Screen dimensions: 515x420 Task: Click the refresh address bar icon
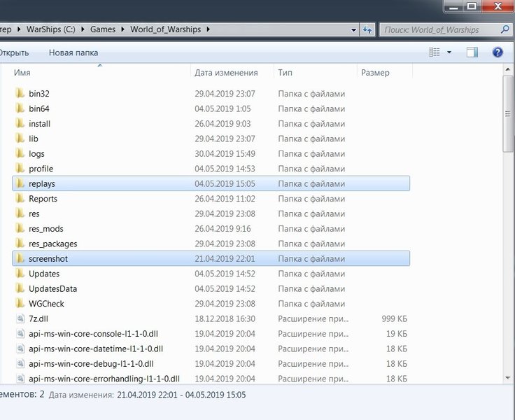pos(367,30)
